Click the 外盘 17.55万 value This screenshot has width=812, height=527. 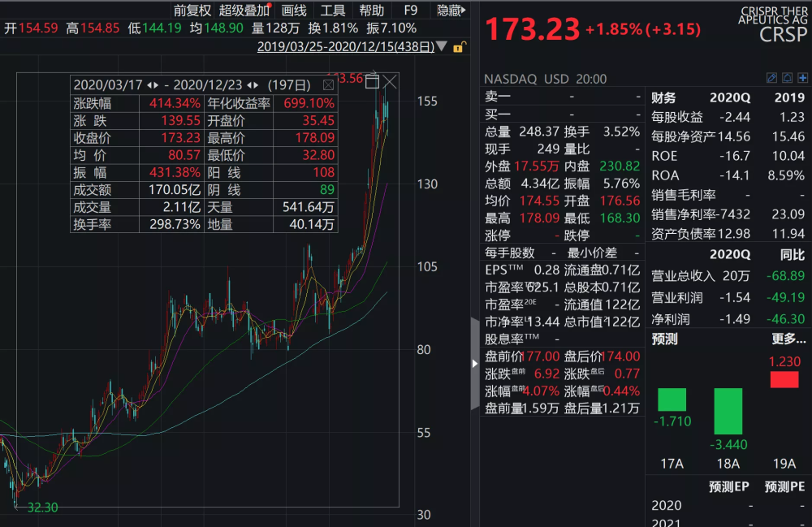pyautogui.click(x=537, y=166)
